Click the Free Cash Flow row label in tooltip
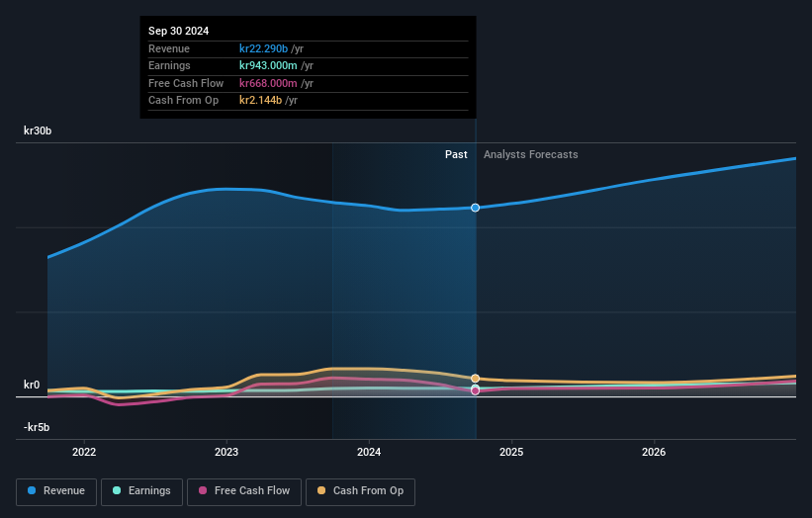This screenshot has height=518, width=812. click(x=186, y=83)
